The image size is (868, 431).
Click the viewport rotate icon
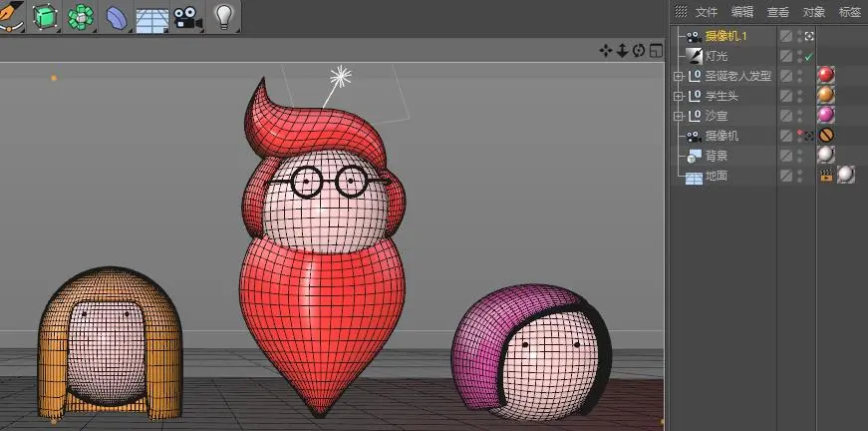click(x=639, y=50)
